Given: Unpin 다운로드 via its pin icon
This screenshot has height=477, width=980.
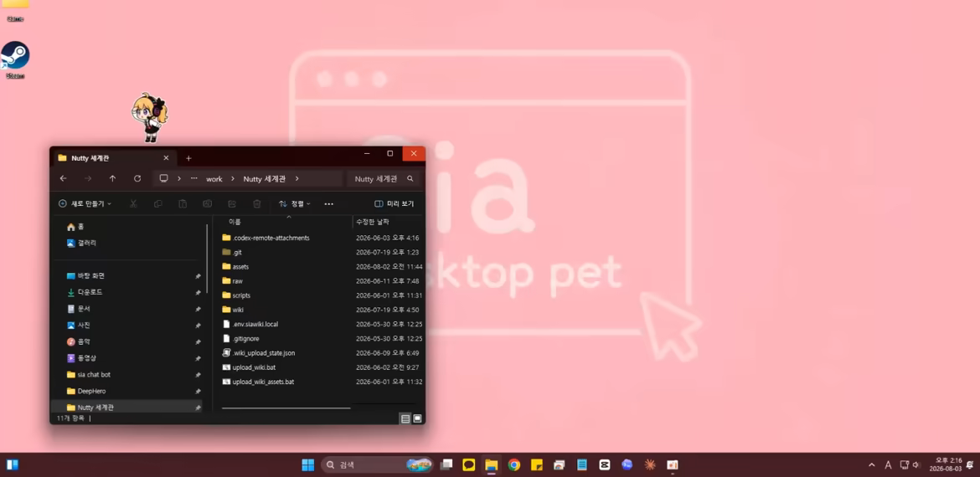Looking at the screenshot, I should (198, 292).
